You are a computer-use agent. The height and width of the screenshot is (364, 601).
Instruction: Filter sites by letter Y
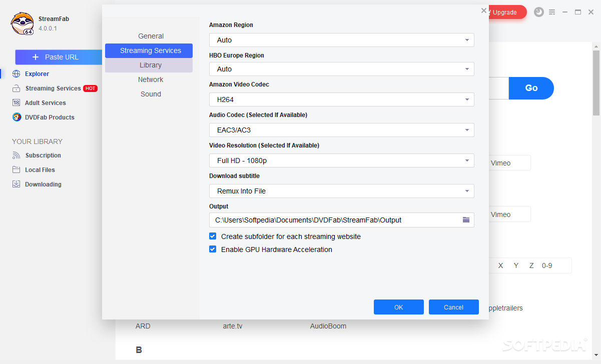tap(516, 265)
